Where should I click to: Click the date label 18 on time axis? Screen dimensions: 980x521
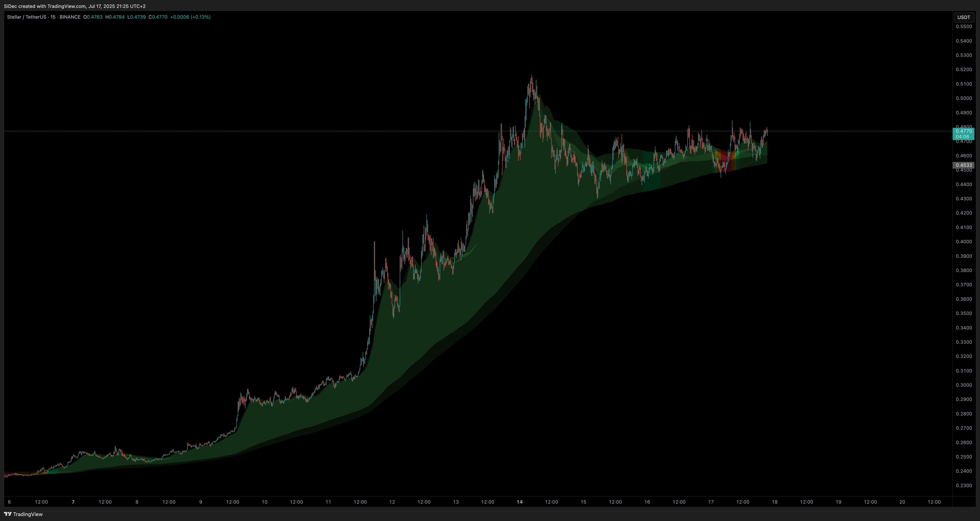pyautogui.click(x=774, y=502)
